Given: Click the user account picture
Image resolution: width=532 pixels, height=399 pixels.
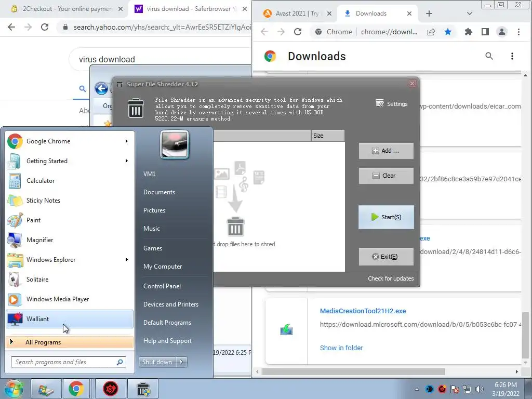Looking at the screenshot, I should [175, 145].
